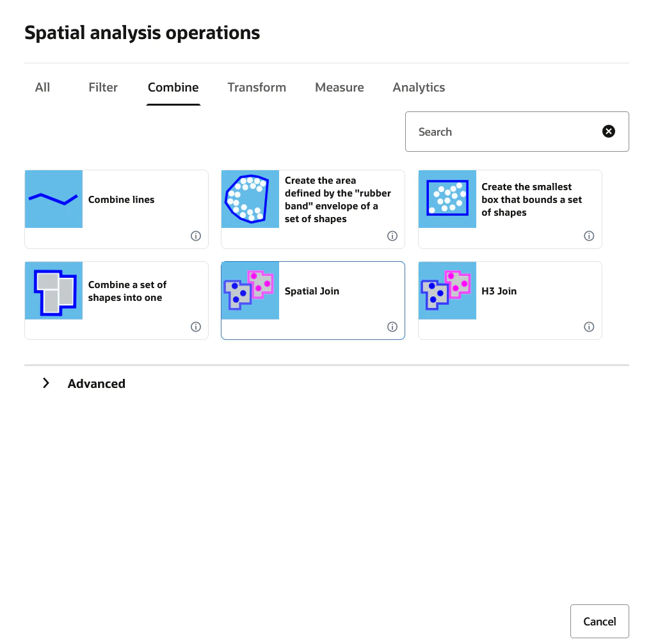The height and width of the screenshot is (644, 651).
Task: Show info for Combine a set of shapes
Action: pyautogui.click(x=196, y=326)
